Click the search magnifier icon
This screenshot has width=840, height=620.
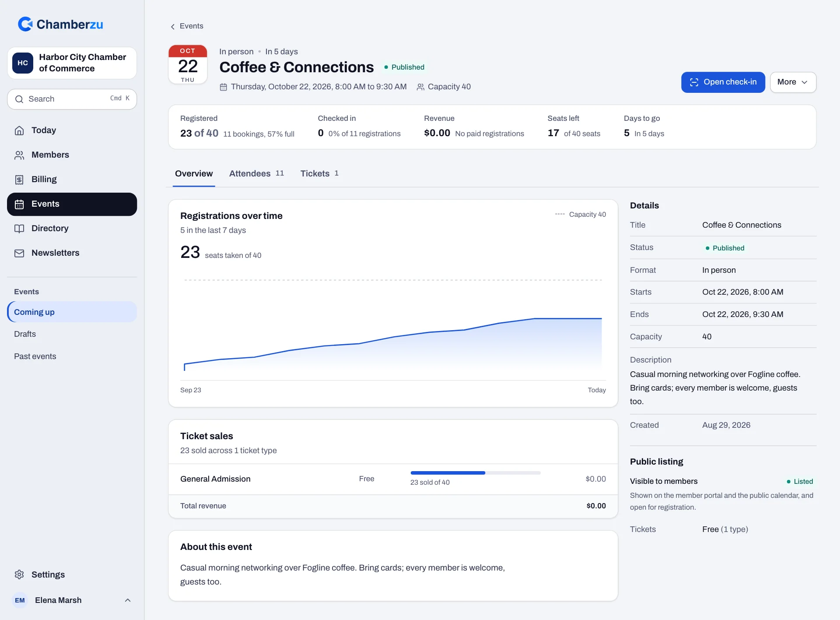point(19,99)
